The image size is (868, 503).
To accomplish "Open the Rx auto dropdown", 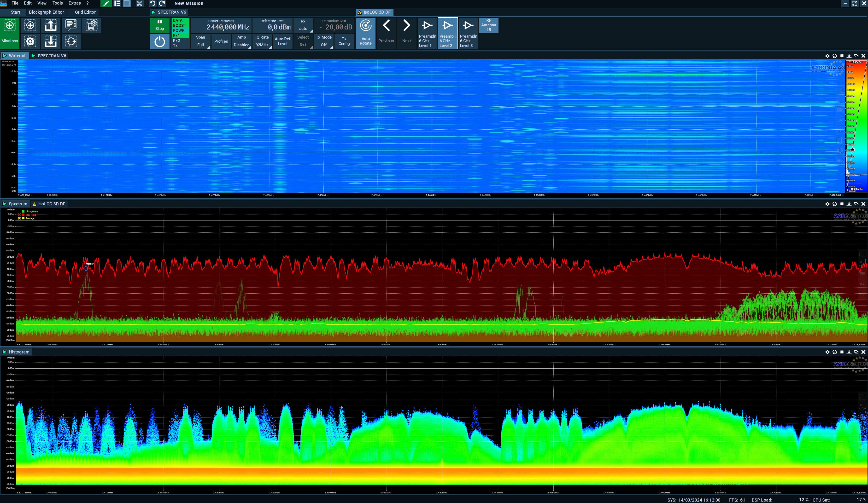I will (303, 25).
